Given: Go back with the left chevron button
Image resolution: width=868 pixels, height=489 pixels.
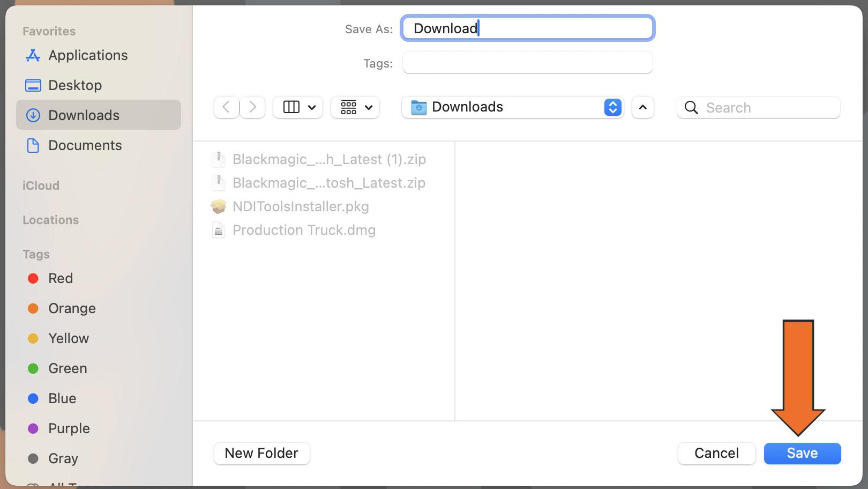Looking at the screenshot, I should 226,107.
